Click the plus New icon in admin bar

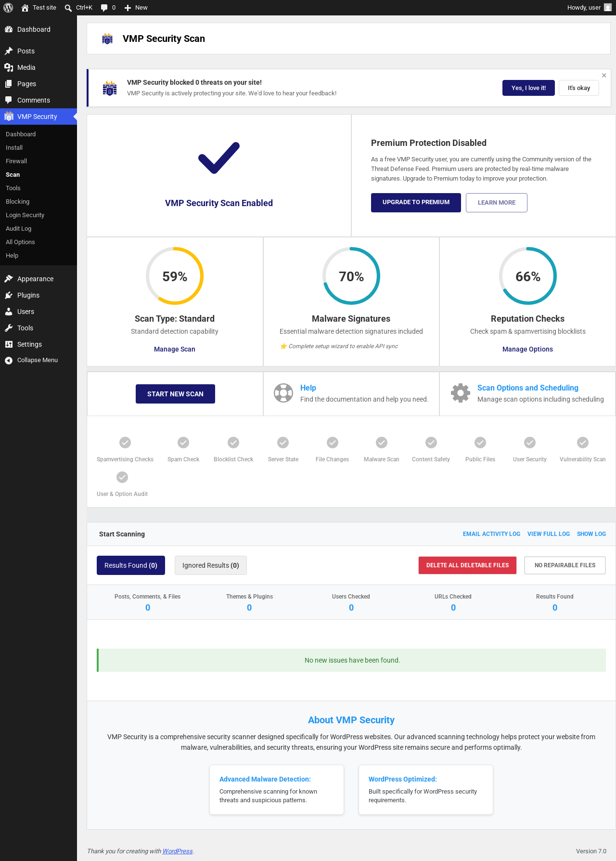(128, 8)
